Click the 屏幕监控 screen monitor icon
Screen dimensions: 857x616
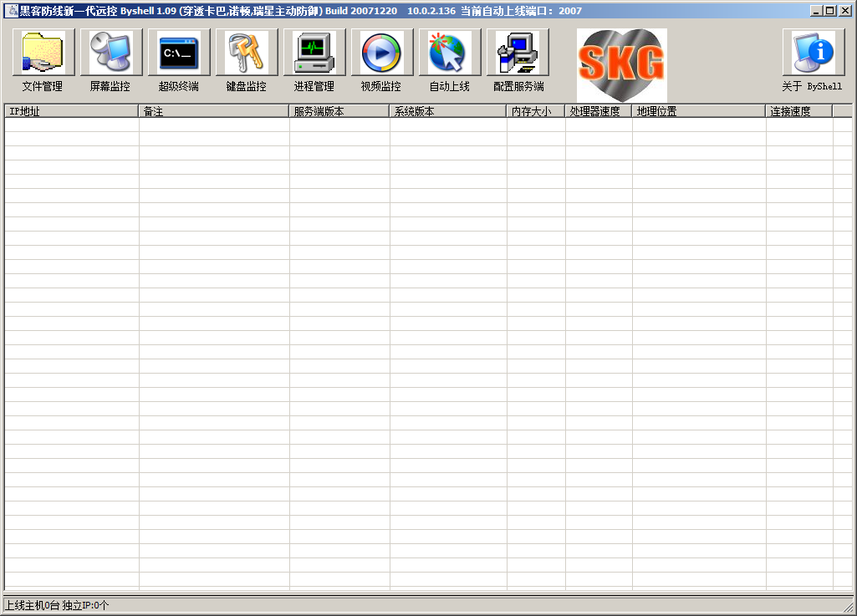tap(111, 53)
